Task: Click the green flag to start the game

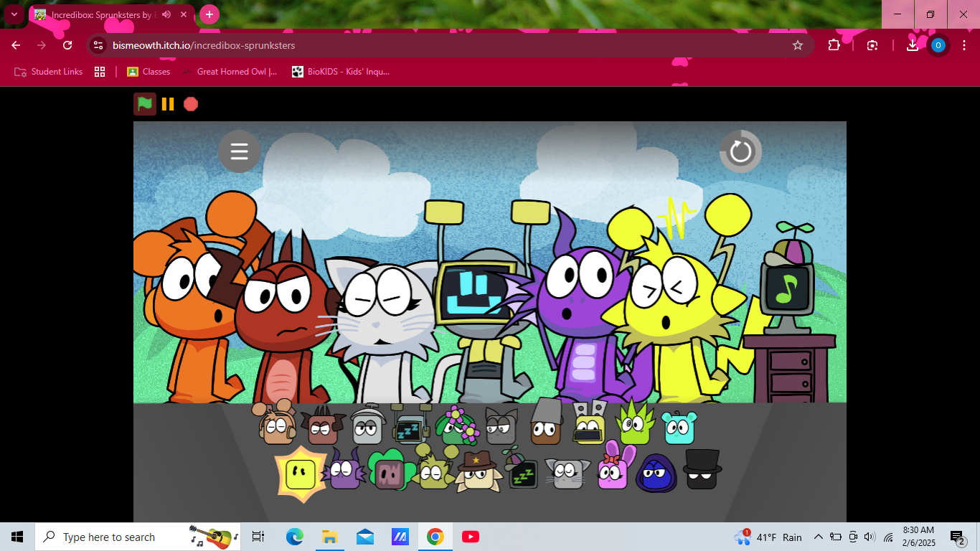Action: coord(145,104)
